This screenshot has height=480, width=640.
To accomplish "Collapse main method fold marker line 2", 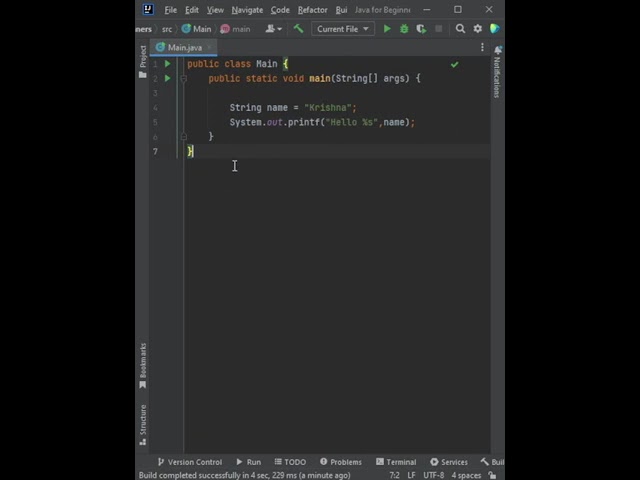I will [x=184, y=78].
